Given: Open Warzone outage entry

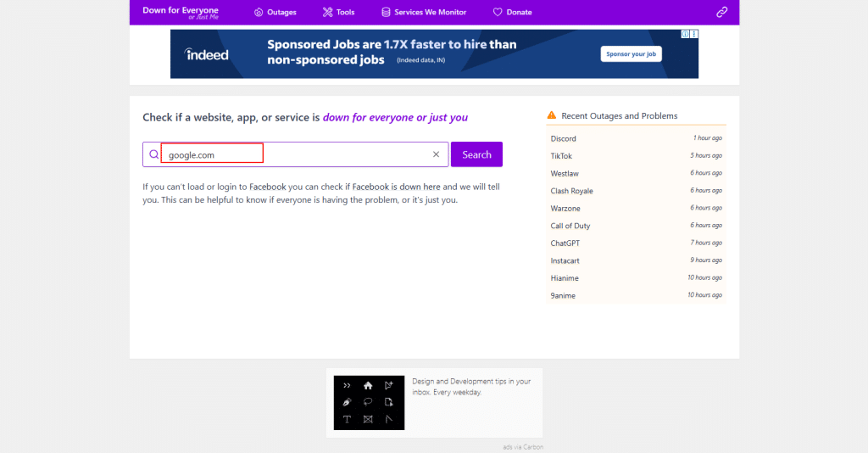Looking at the screenshot, I should (636, 208).
